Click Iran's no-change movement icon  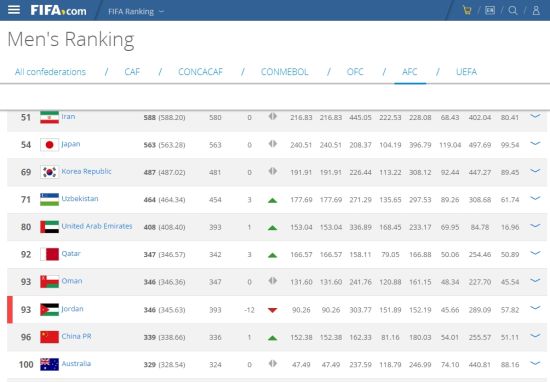click(x=273, y=116)
